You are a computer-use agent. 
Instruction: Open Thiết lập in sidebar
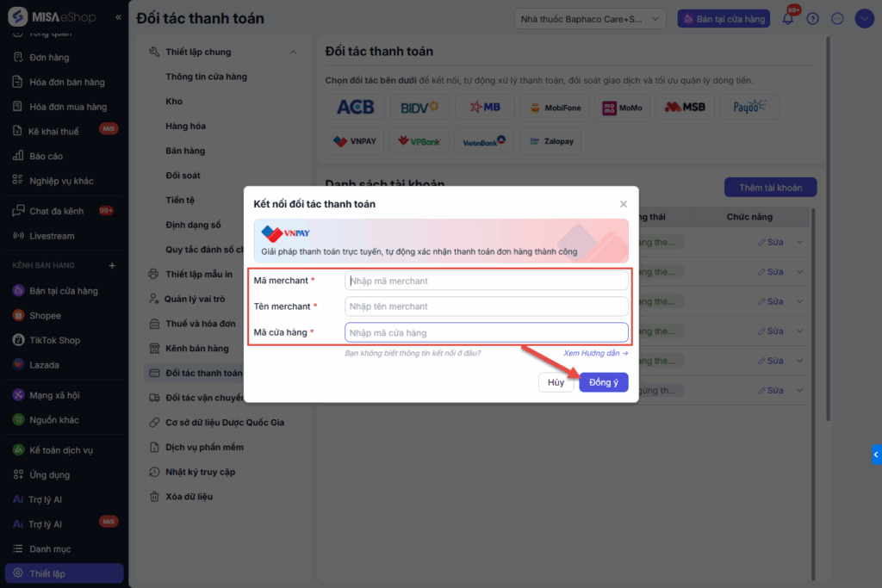(64, 573)
